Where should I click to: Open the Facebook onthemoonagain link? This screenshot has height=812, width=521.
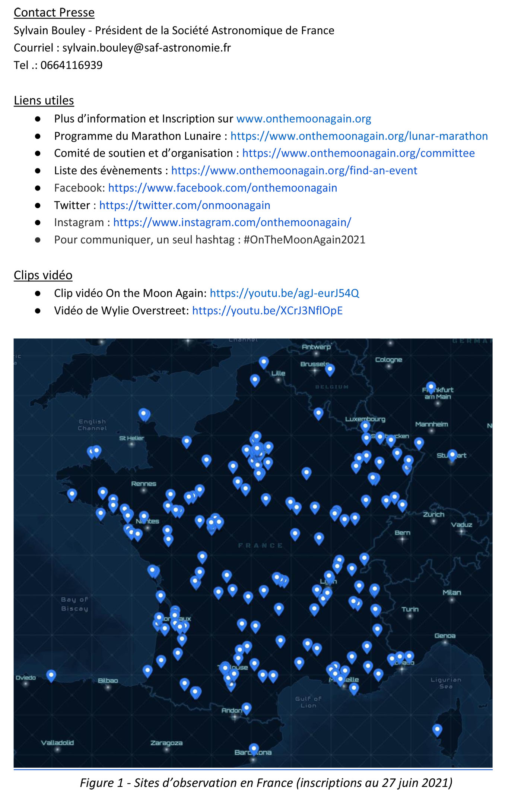223,188
